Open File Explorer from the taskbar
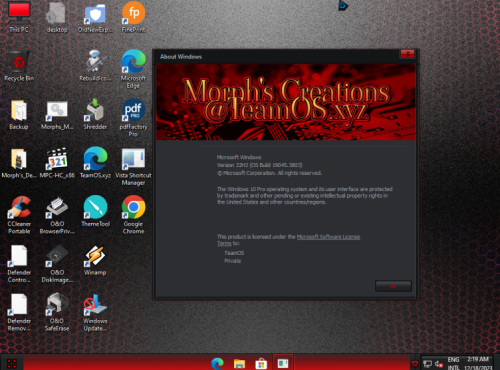Image resolution: width=500 pixels, height=370 pixels. (239, 363)
